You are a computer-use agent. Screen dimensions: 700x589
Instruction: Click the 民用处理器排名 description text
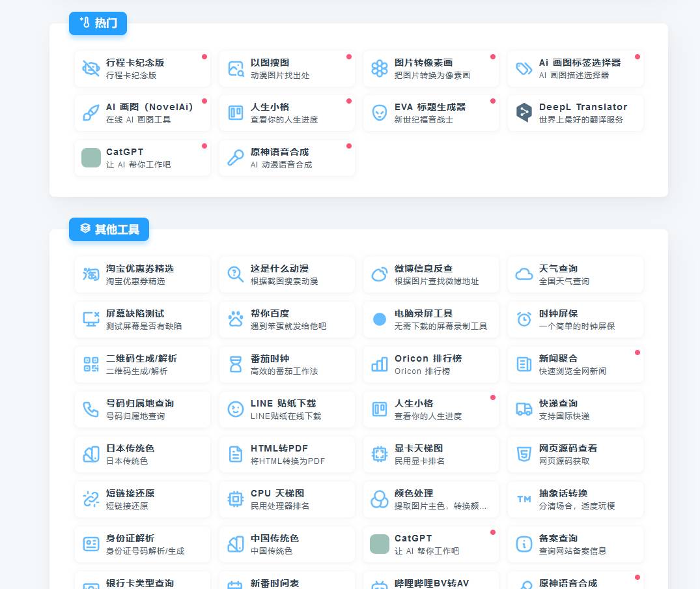(280, 506)
